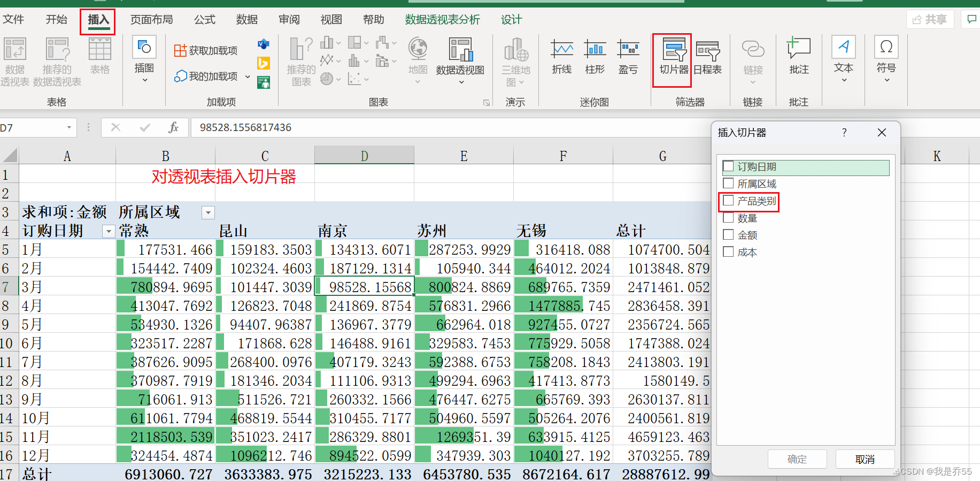The width and height of the screenshot is (980, 481).
Task: Click the People Graph add-in icon
Action: pyautogui.click(x=264, y=82)
